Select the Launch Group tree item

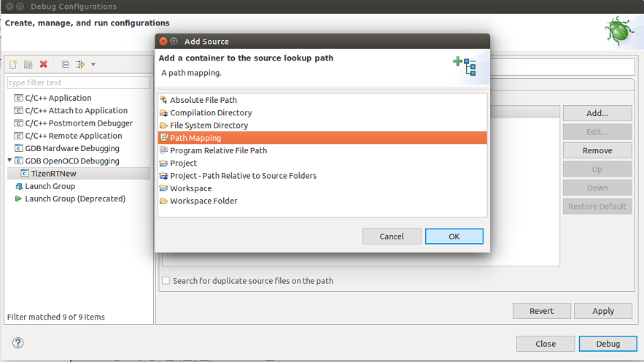50,186
